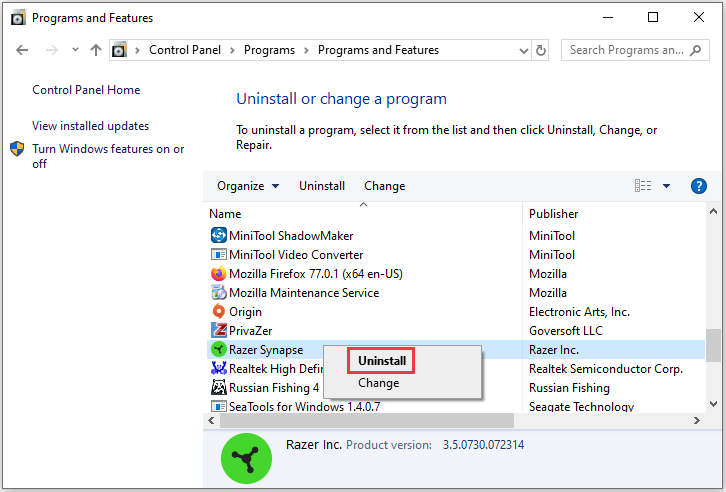Click the MiniTool ShadowMaker program icon
The height and width of the screenshot is (492, 726).
pos(219,235)
